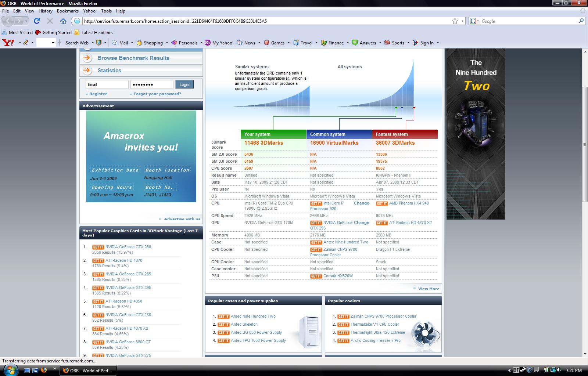
Task: Open address bar history dropdown arrow
Action: pos(463,21)
